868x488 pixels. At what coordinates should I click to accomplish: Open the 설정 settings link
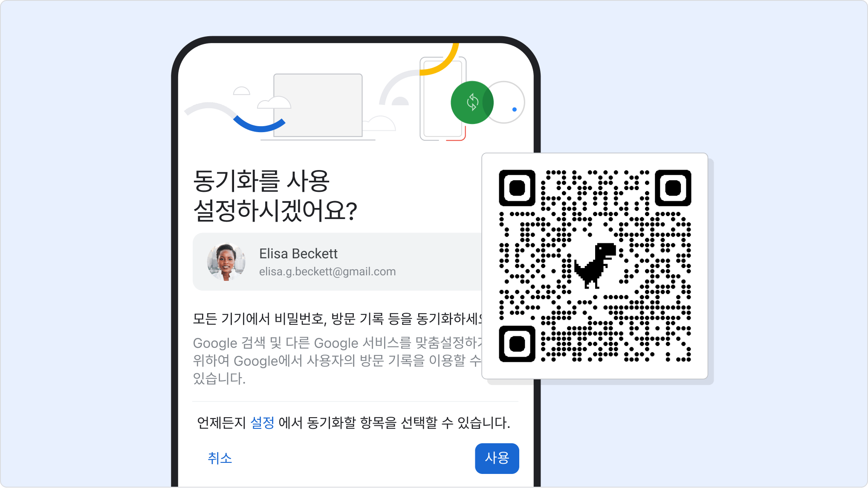click(262, 423)
